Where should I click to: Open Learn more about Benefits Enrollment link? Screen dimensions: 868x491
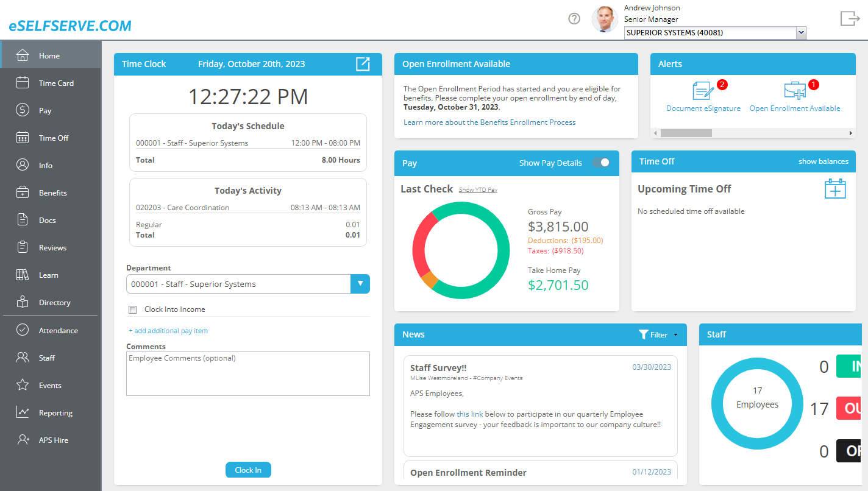click(x=489, y=122)
